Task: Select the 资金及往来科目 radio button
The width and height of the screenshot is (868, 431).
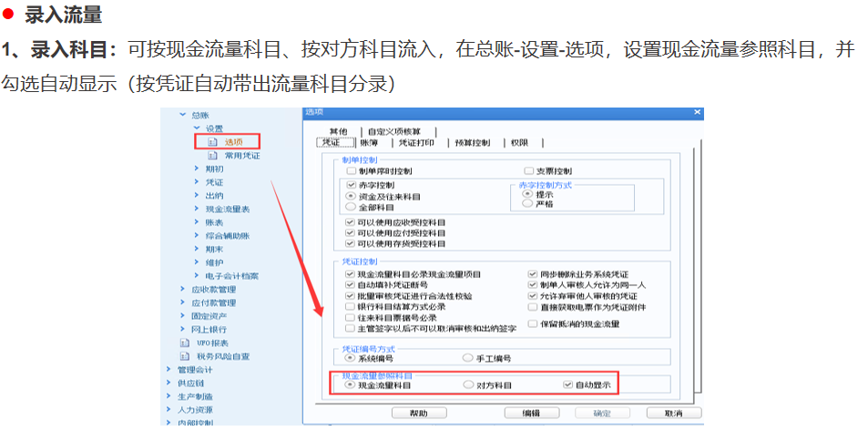Action: (351, 196)
